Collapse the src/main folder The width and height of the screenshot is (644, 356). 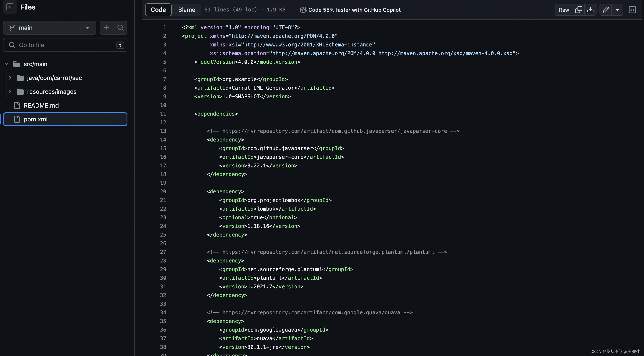[6, 64]
